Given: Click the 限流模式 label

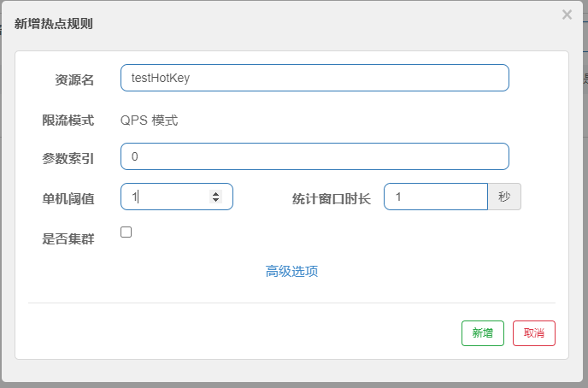Looking at the screenshot, I should coord(68,121).
